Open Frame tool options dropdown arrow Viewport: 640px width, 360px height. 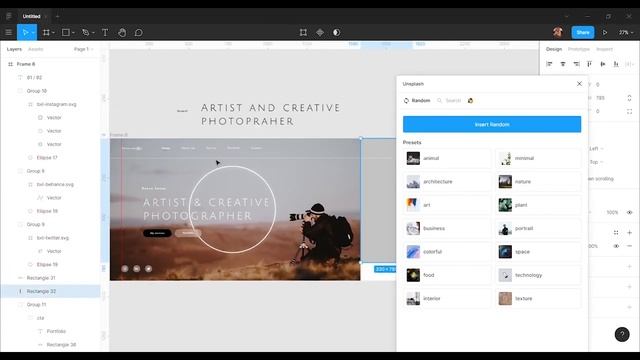coord(53,33)
